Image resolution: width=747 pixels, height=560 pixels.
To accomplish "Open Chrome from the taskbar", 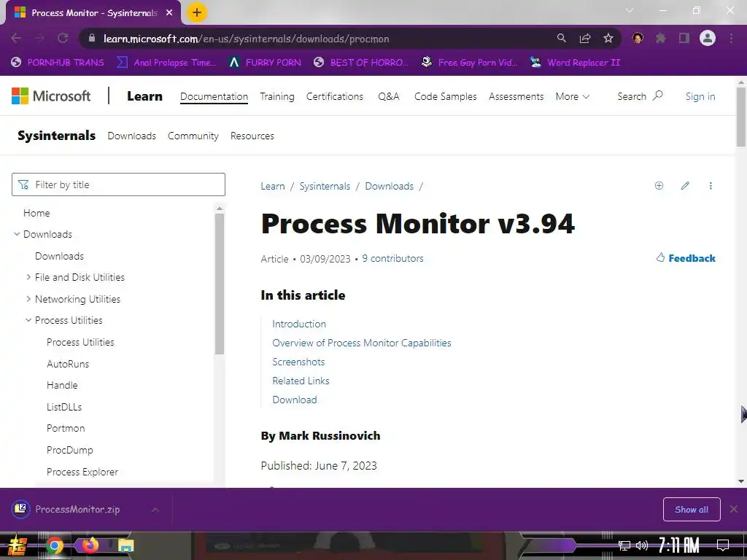I will [54, 545].
